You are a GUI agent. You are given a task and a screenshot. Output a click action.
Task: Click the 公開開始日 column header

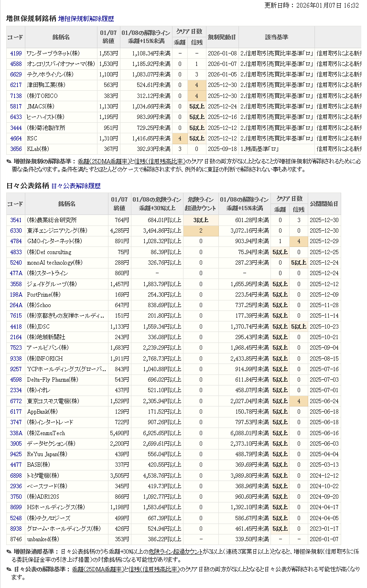(324, 203)
